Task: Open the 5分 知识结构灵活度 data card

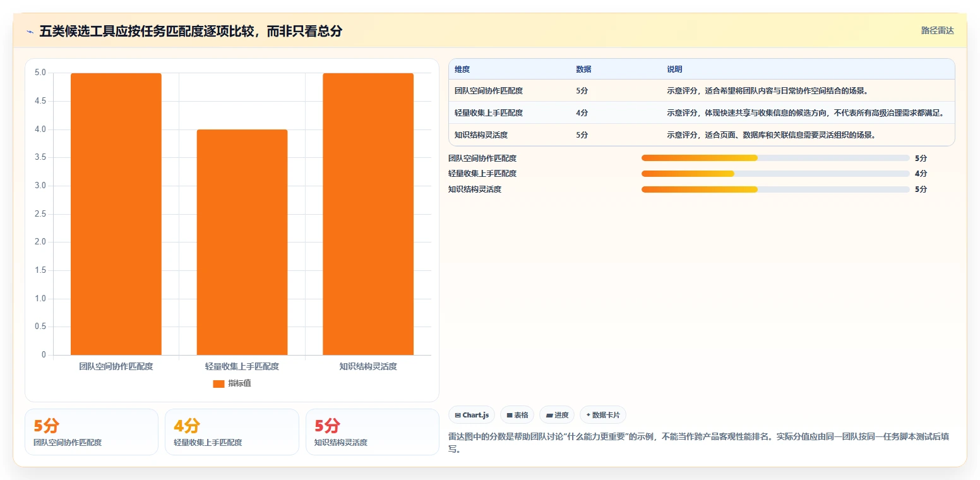Action: pyautogui.click(x=373, y=432)
